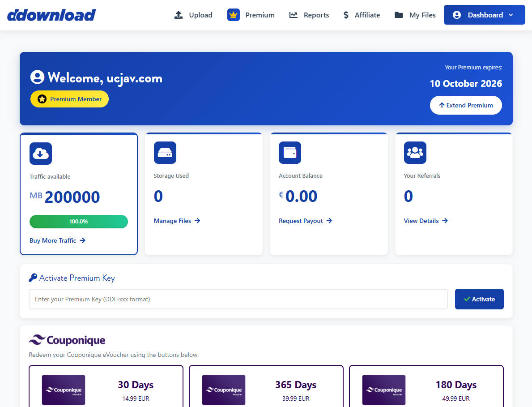This screenshot has height=407, width=532.
Task: Open the Reports navigation item
Action: pos(309,15)
